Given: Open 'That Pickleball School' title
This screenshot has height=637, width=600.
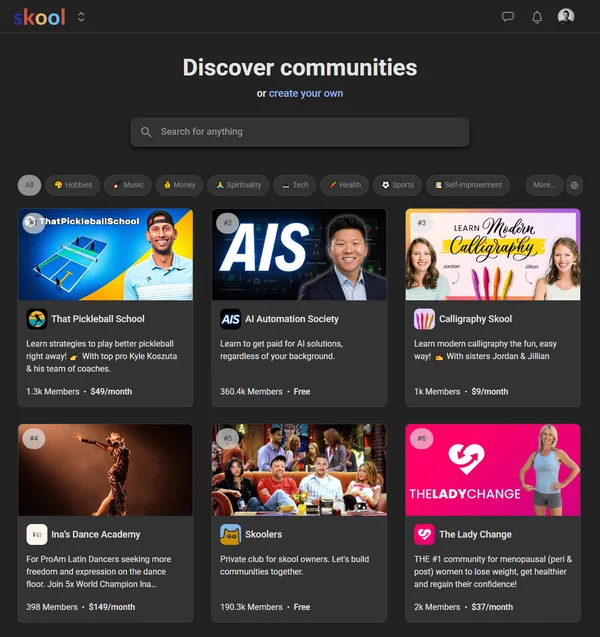Looking at the screenshot, I should (x=98, y=319).
